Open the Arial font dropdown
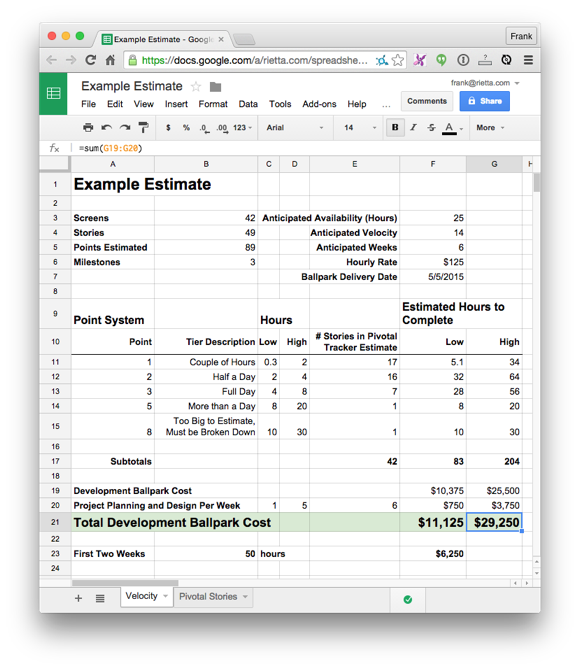 295,127
